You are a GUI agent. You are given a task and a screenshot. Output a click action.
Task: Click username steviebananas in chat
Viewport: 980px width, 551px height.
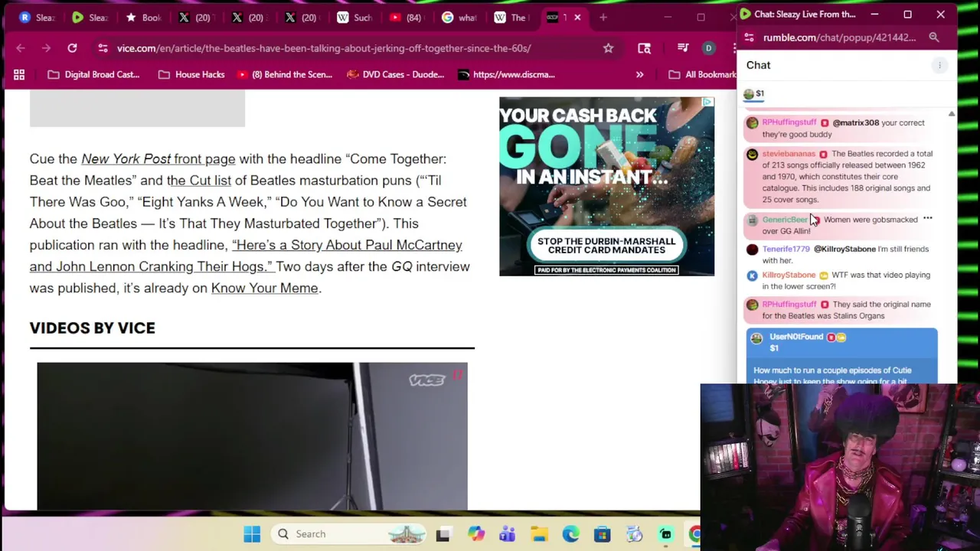[789, 153]
